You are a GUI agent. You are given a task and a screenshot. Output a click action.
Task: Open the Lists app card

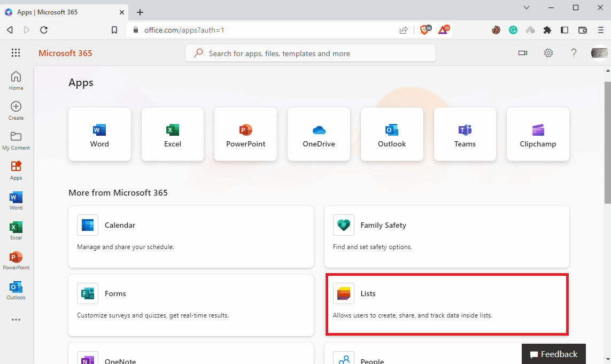447,304
